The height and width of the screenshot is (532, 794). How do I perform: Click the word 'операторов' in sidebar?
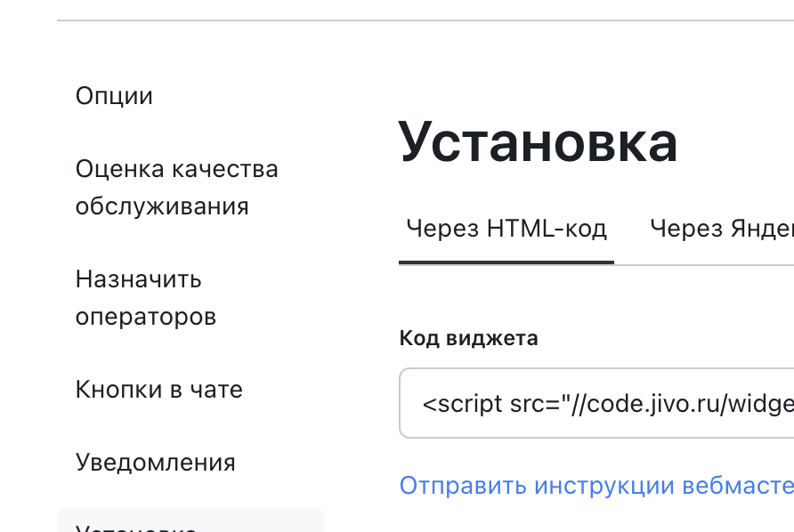click(x=145, y=318)
